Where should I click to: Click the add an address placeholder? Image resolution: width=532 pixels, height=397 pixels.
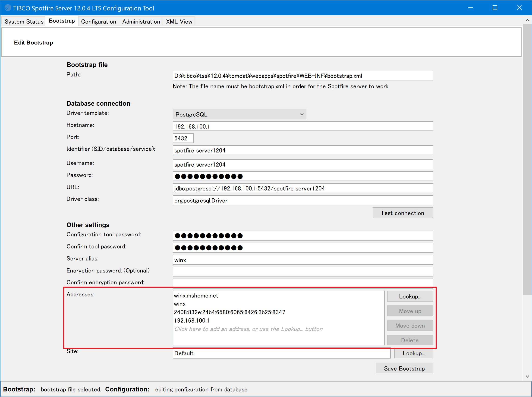[x=279, y=329]
